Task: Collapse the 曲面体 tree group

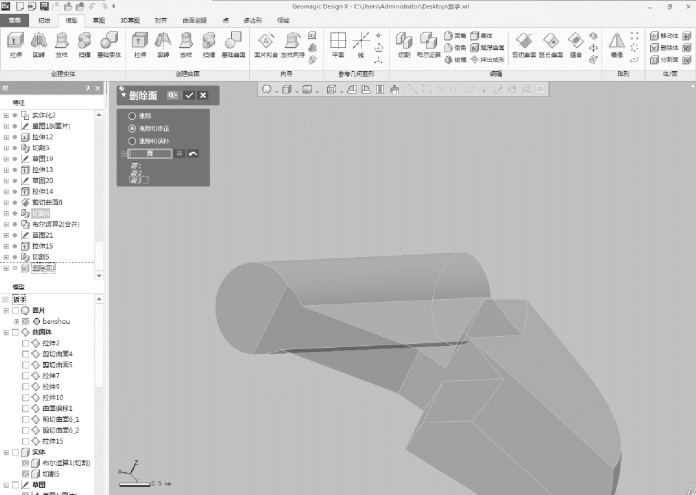Action: pos(6,332)
